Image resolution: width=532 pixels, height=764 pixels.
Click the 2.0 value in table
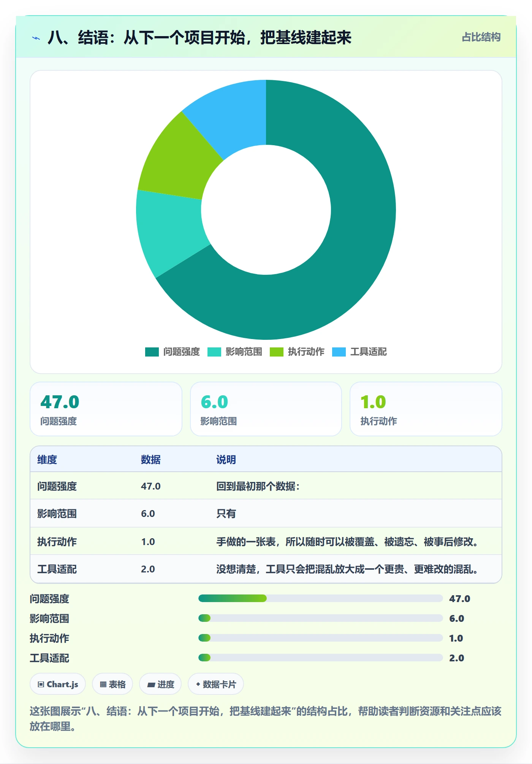pos(148,569)
